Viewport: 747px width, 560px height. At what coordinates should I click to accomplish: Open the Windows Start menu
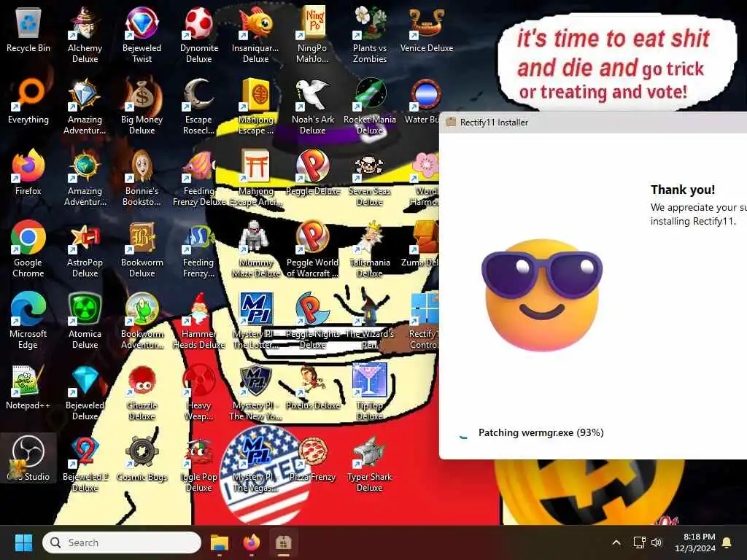click(23, 542)
